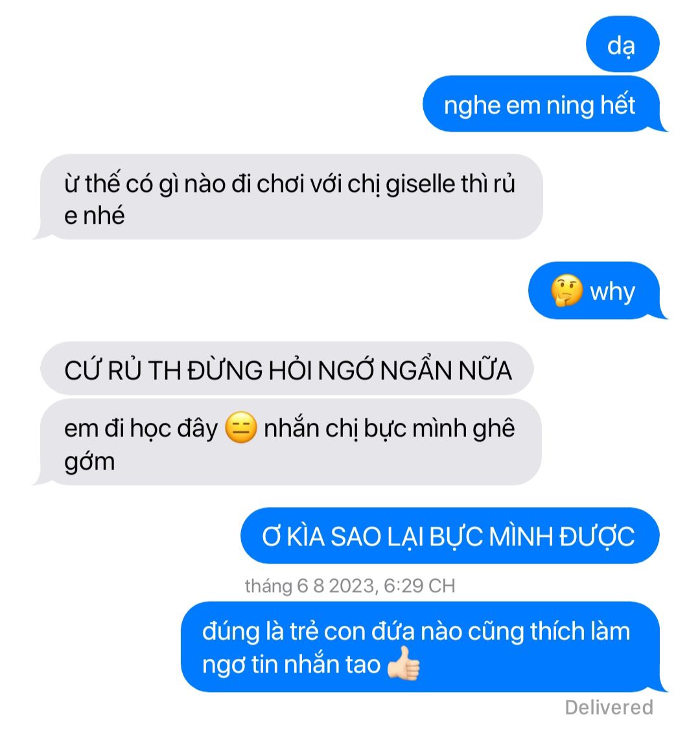Tap the '6:29 CH' time text
The image size is (700, 729).
tap(419, 586)
